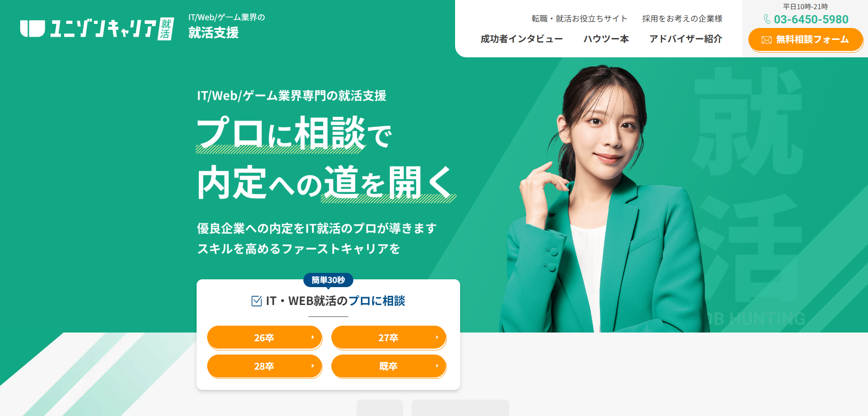Click the arrow on the 26卒 button

(x=313, y=337)
